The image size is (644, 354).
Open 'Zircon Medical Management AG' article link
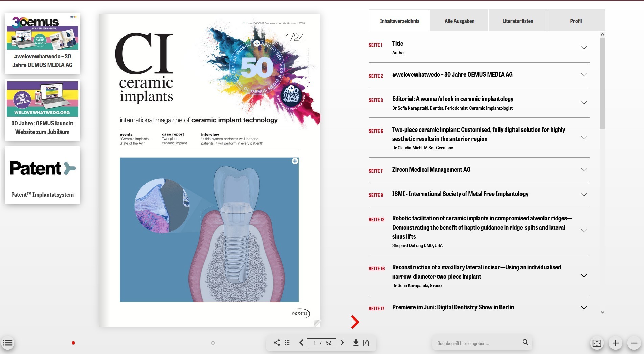click(x=431, y=170)
